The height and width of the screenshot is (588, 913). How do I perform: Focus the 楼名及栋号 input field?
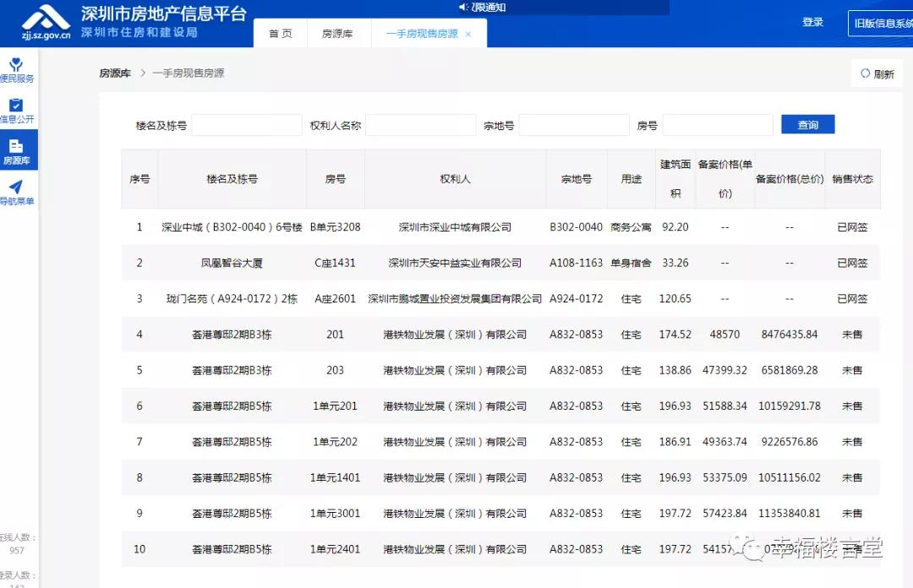[x=246, y=125]
